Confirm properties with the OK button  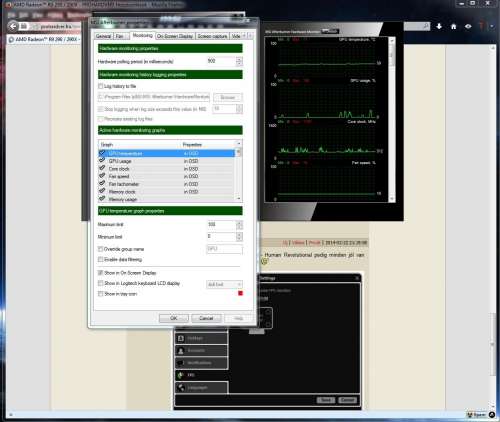(x=174, y=318)
